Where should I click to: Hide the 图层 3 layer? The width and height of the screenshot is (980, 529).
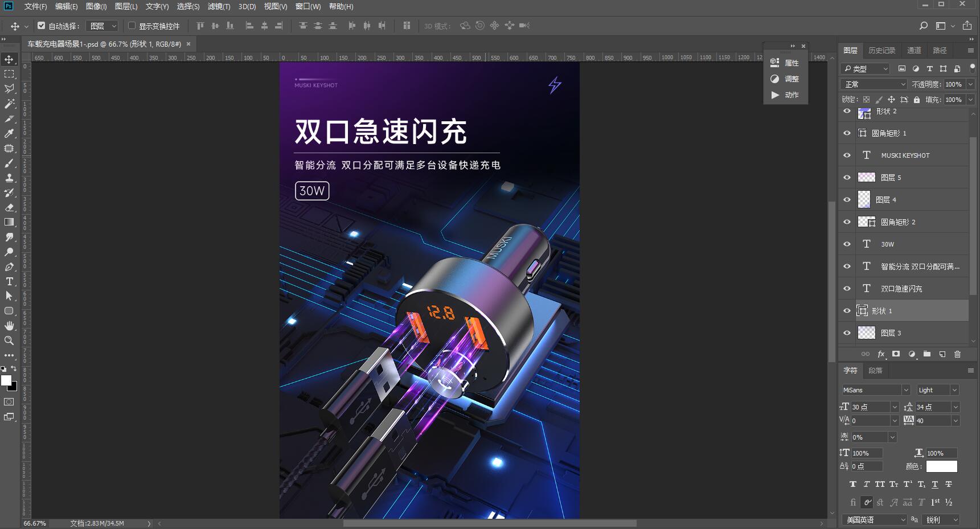coord(847,333)
